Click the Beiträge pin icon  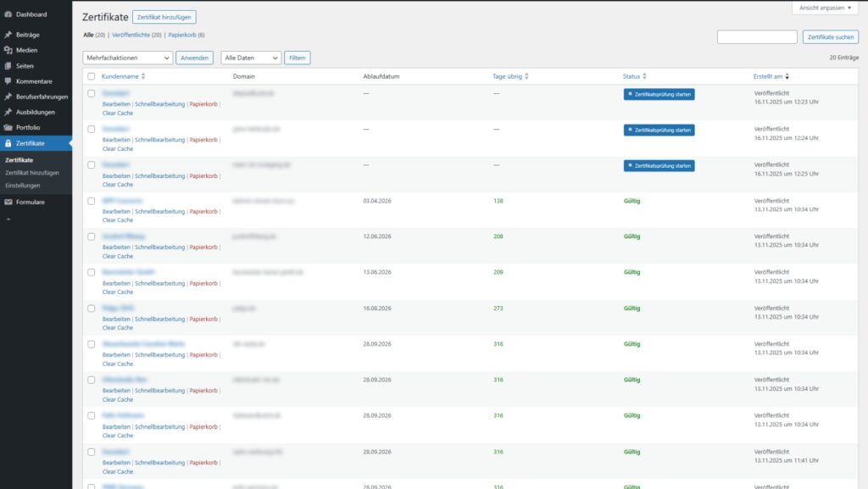tap(8, 35)
